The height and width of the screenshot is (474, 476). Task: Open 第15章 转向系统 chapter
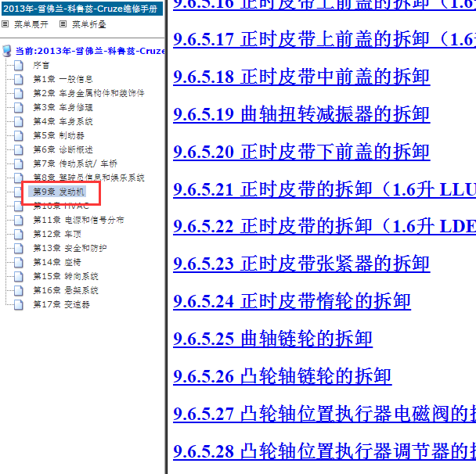click(x=66, y=276)
